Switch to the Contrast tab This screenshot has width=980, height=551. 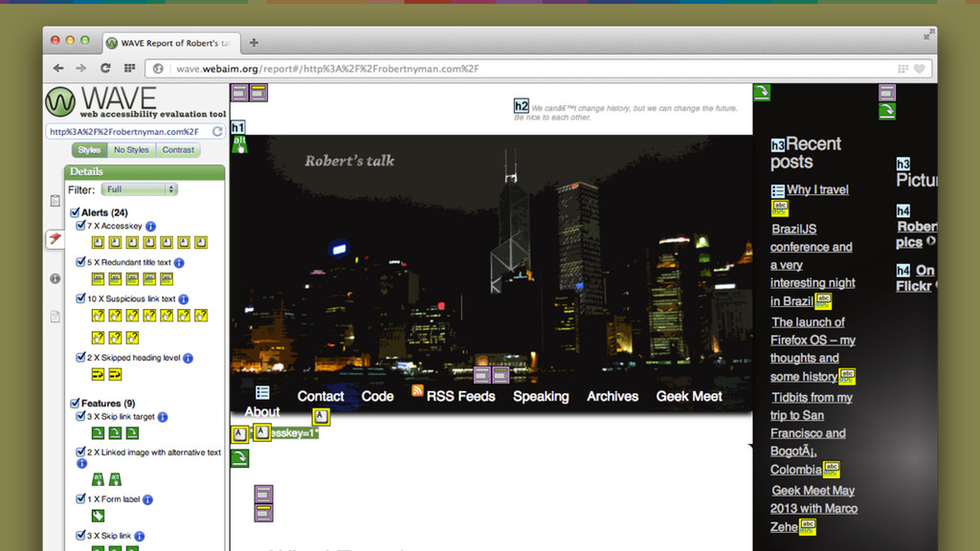pos(178,150)
